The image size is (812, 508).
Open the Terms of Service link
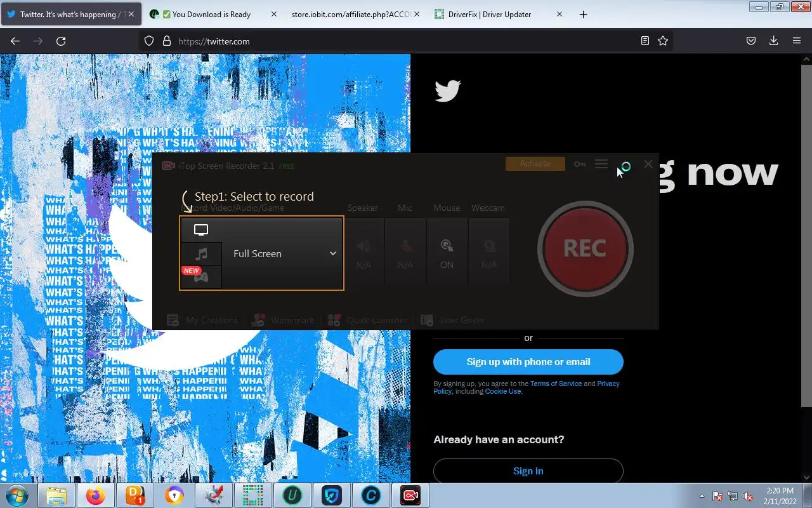click(x=556, y=384)
